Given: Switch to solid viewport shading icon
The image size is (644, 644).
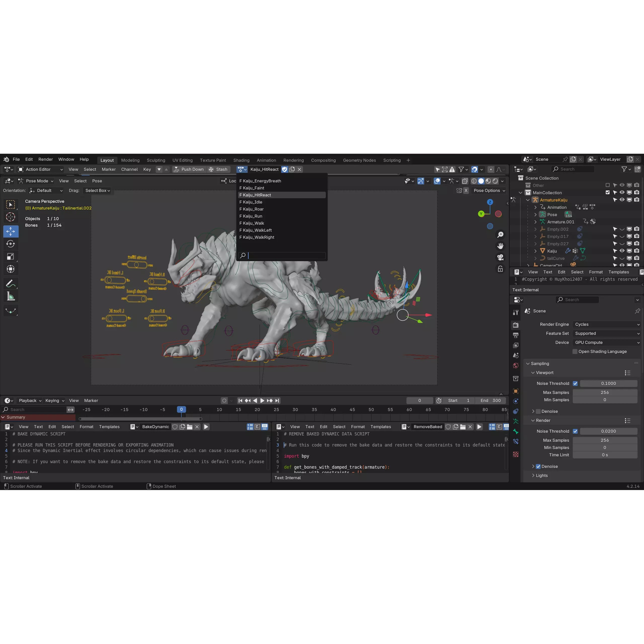Looking at the screenshot, I should 481,181.
